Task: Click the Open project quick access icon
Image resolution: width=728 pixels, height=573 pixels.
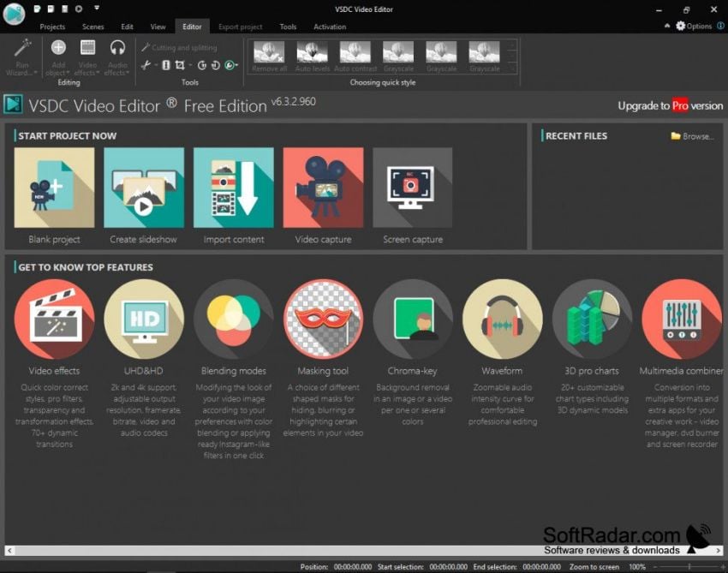Action: (51, 9)
